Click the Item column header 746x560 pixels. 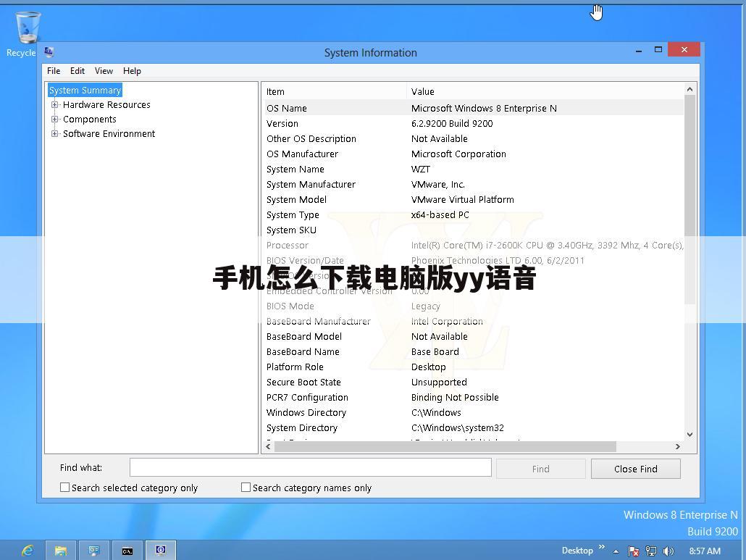tap(335, 91)
